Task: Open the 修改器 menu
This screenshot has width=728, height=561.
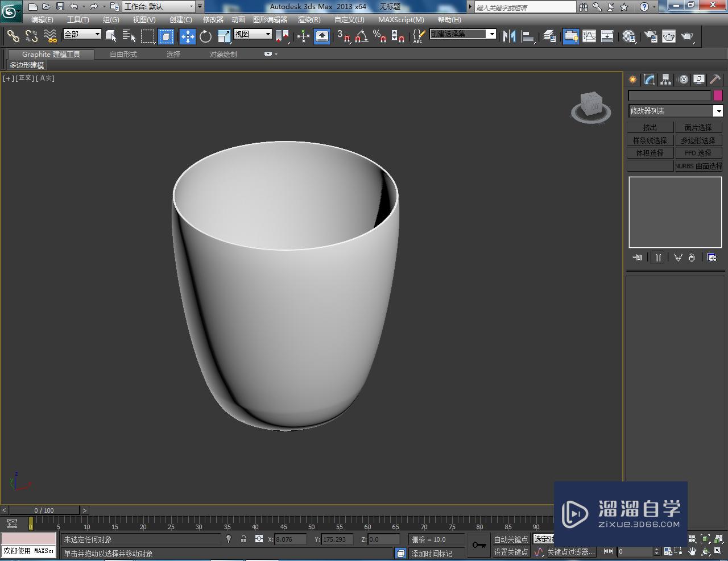Action: [213, 19]
